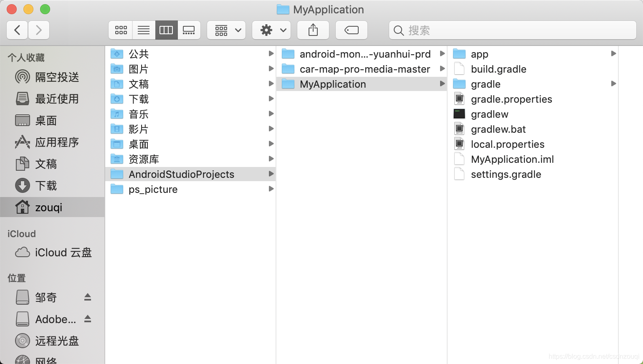Switch to list view
643x364 pixels.
144,30
